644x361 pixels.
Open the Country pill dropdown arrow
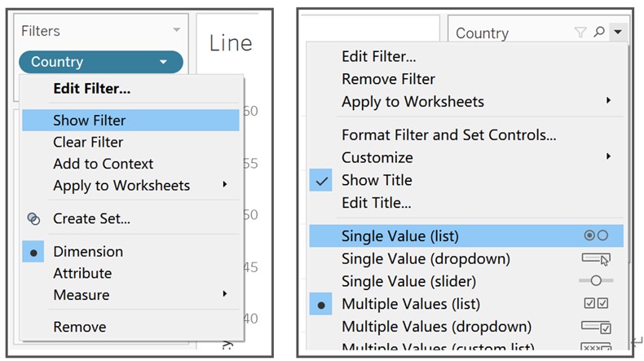(x=164, y=62)
